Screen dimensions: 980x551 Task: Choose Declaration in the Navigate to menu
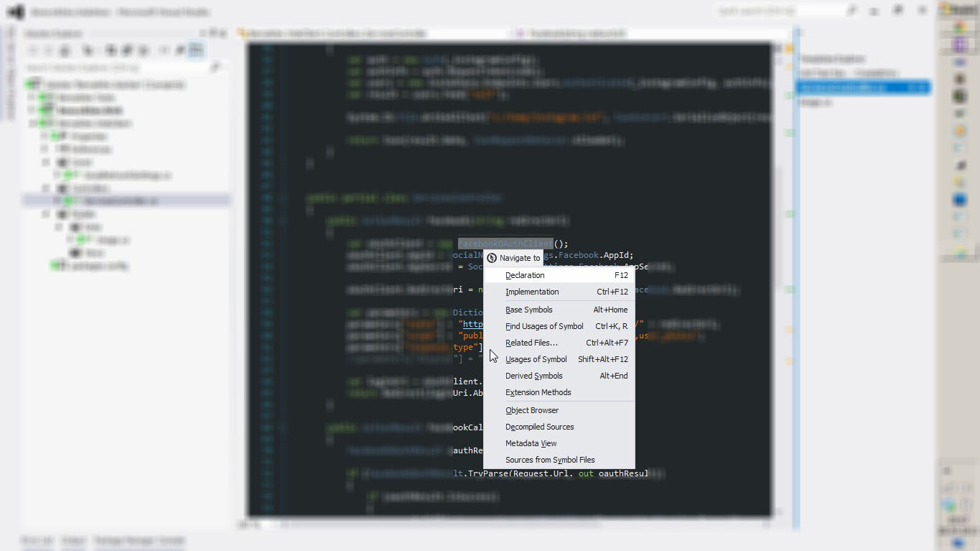pos(525,275)
